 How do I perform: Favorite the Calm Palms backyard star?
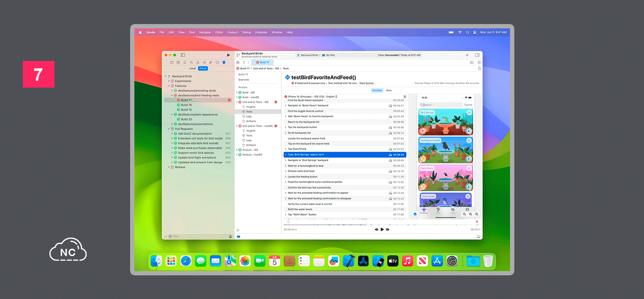[x=469, y=168]
